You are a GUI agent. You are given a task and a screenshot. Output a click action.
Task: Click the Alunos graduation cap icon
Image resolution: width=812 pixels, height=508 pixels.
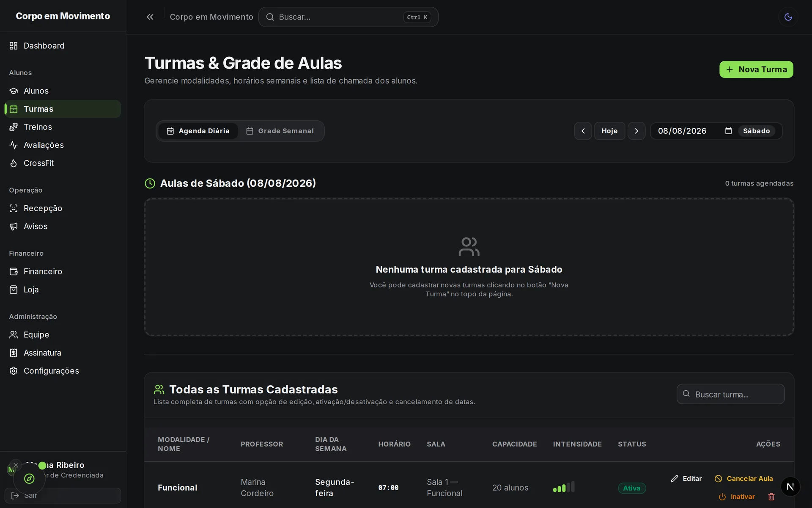tap(14, 91)
